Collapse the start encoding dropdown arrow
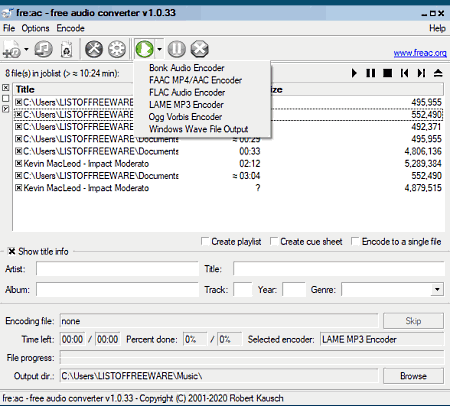 [159, 49]
